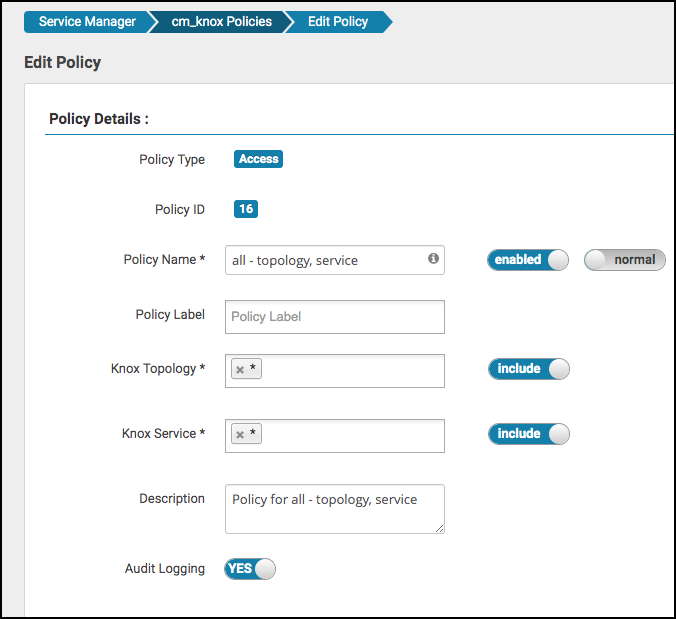Click the Policy ID 16 badge
Image resolution: width=676 pixels, height=619 pixels.
tap(246, 209)
